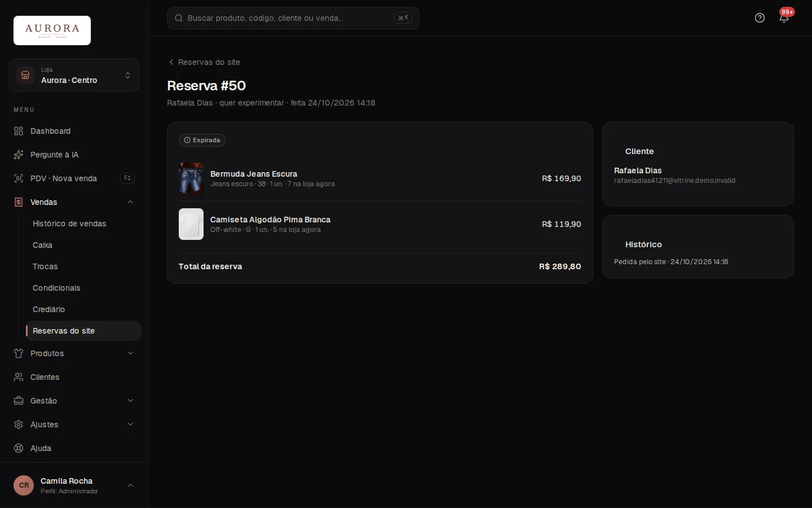Open the Bermuda Jeans Escura product name
The width and height of the screenshot is (812, 508).
[254, 174]
